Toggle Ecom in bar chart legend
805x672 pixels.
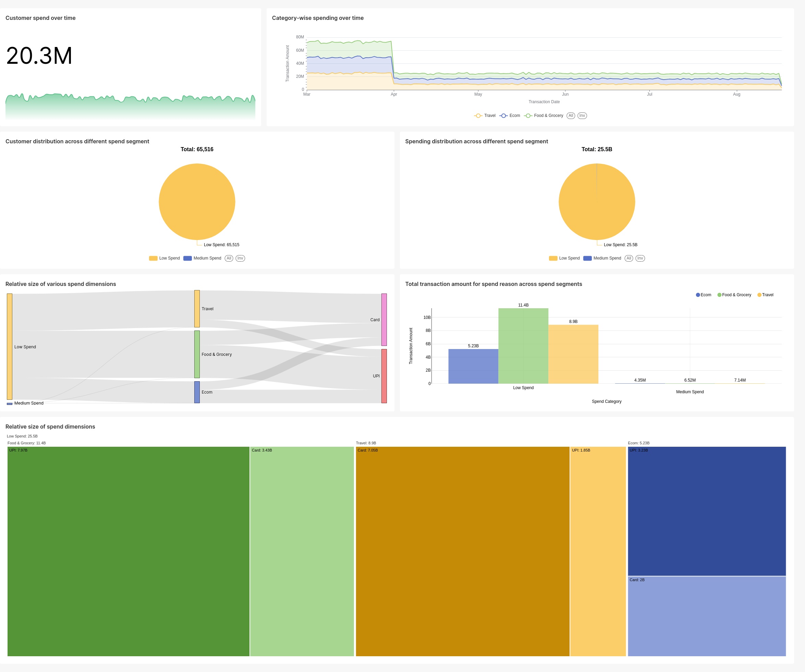pos(704,295)
